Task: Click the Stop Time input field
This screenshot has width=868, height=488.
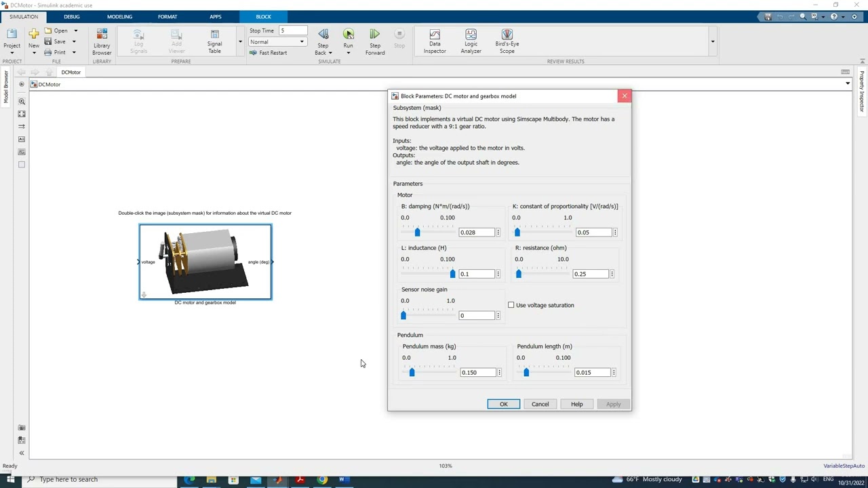Action: [293, 31]
